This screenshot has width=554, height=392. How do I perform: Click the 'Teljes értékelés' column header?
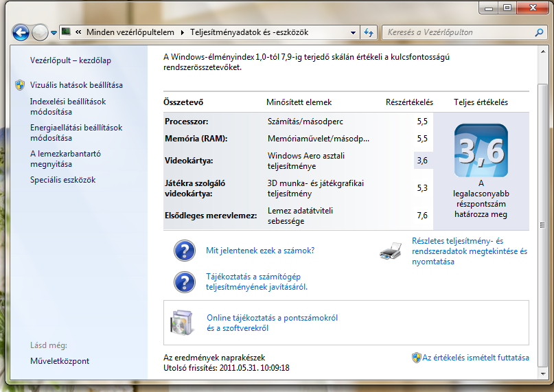[481, 102]
